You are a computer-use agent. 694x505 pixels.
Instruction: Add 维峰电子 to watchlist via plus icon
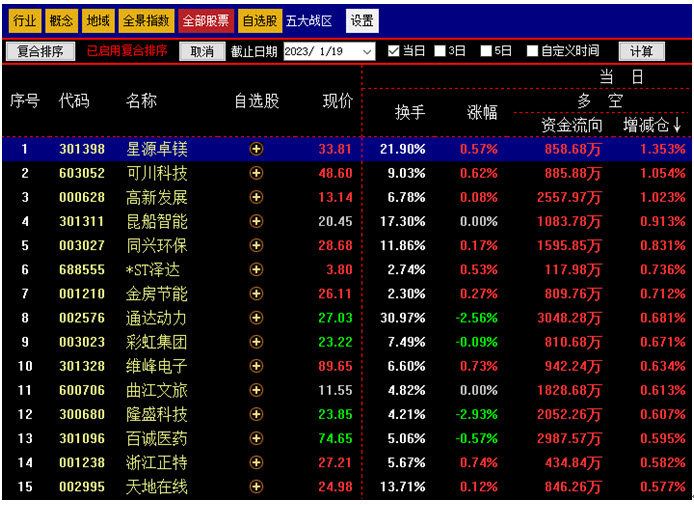click(256, 366)
